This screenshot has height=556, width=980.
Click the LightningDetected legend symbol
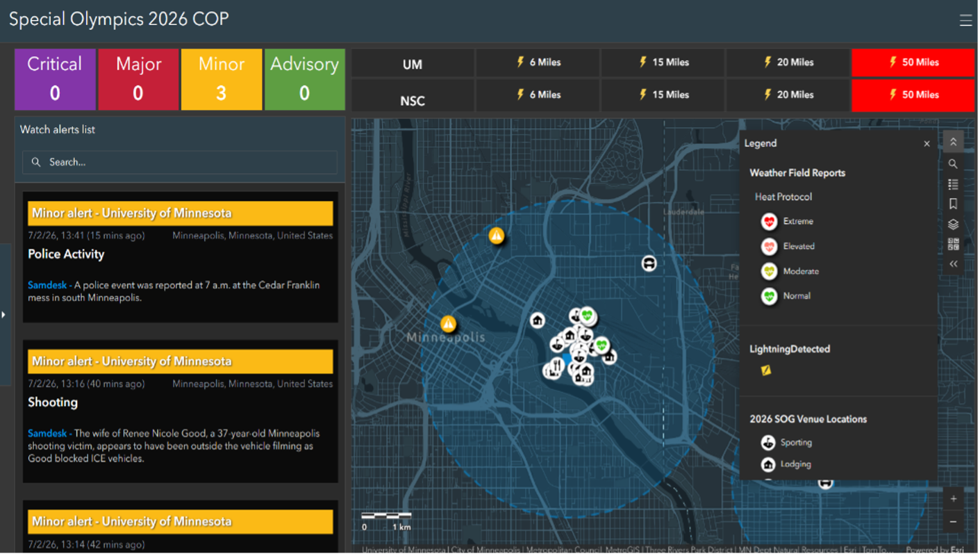point(766,370)
